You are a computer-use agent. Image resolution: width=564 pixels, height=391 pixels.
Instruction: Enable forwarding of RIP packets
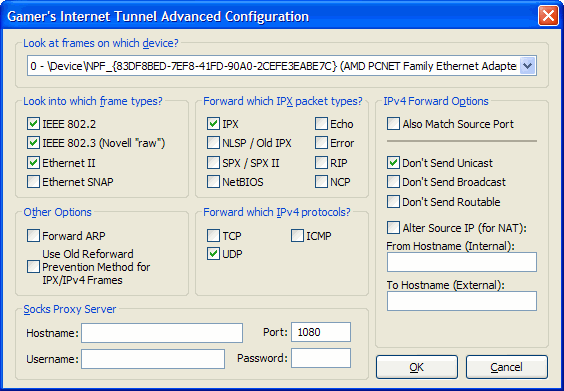tap(321, 163)
